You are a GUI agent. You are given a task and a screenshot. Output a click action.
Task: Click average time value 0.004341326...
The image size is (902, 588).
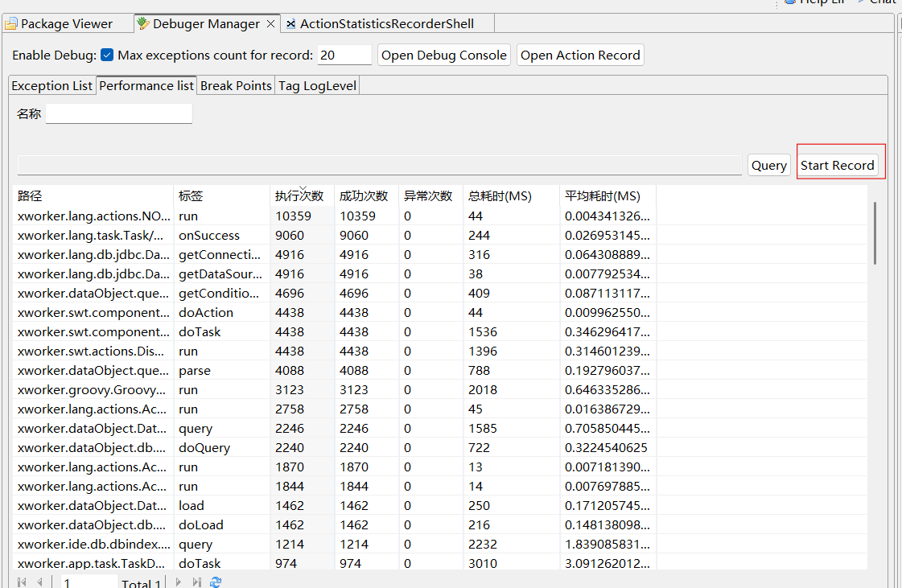608,216
